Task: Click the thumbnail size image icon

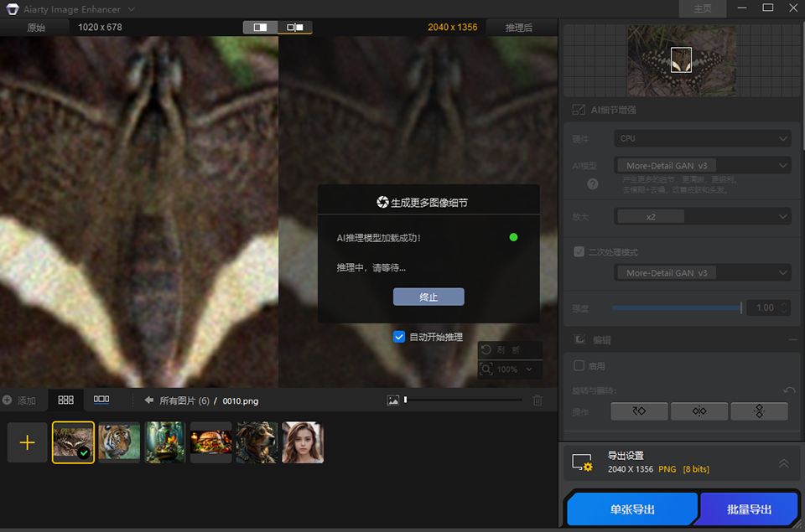Action: pyautogui.click(x=392, y=400)
